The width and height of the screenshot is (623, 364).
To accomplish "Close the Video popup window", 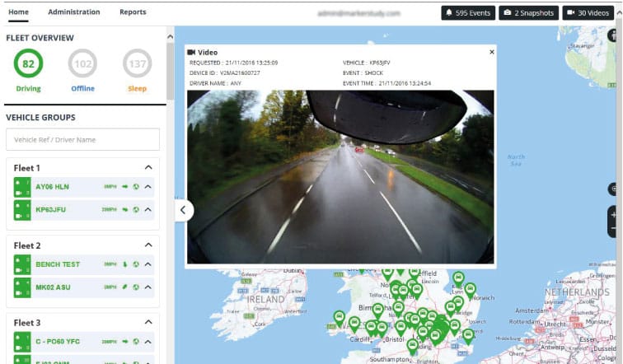I will click(x=492, y=52).
